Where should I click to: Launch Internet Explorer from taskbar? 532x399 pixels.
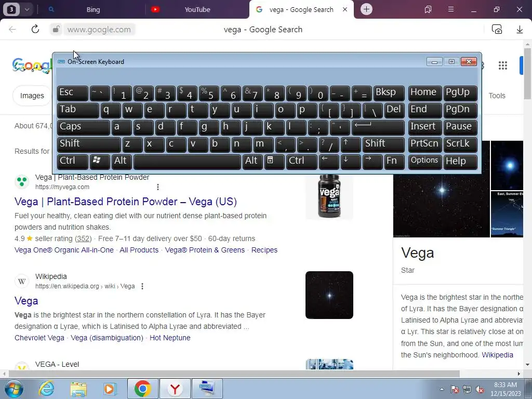[x=46, y=389]
